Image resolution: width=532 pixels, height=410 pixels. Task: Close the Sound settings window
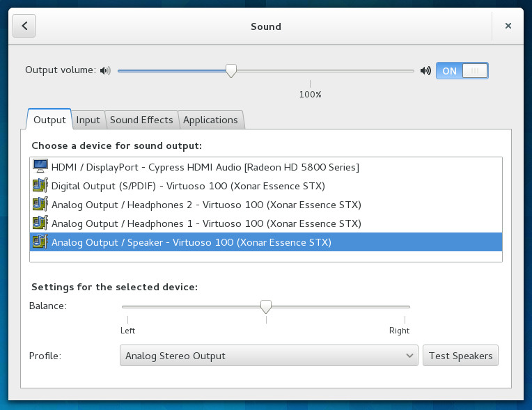(508, 26)
